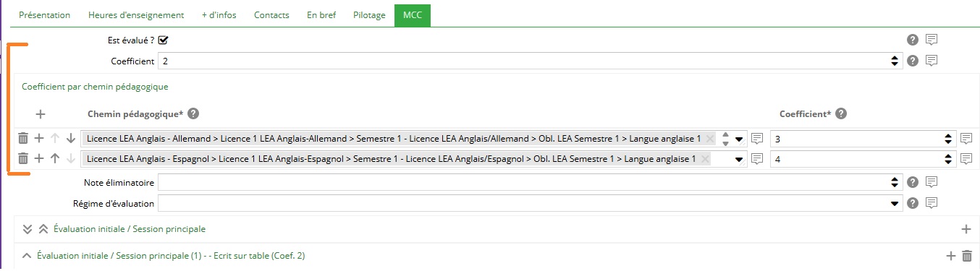The image size is (980, 271).
Task: Collapse the Ecrit sur table evaluation section
Action: (x=27, y=256)
